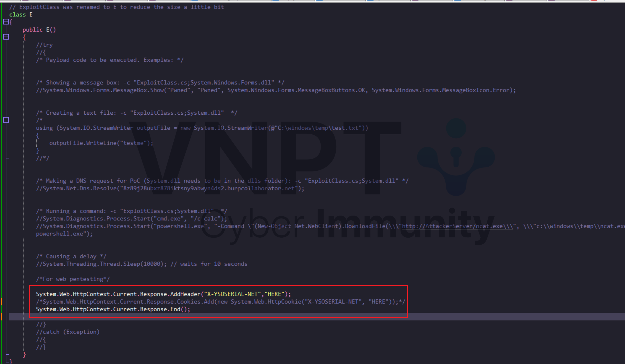
Task: Collapse the class E body fold marker
Action: [6, 22]
